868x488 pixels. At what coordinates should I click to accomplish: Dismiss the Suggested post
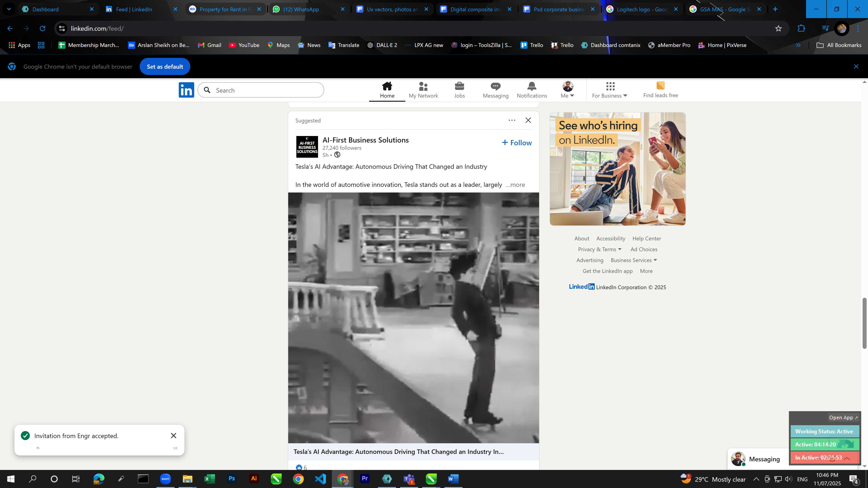click(x=528, y=120)
